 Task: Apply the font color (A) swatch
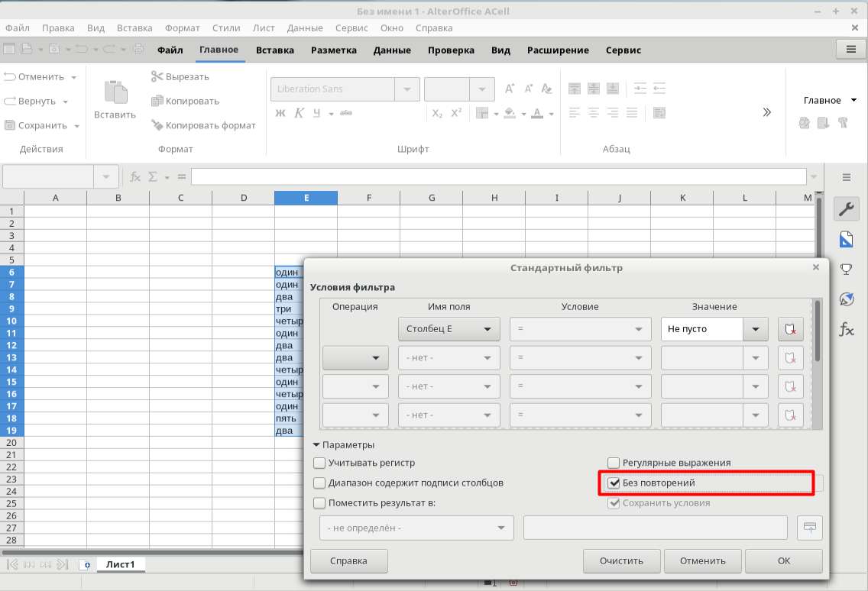point(537,113)
